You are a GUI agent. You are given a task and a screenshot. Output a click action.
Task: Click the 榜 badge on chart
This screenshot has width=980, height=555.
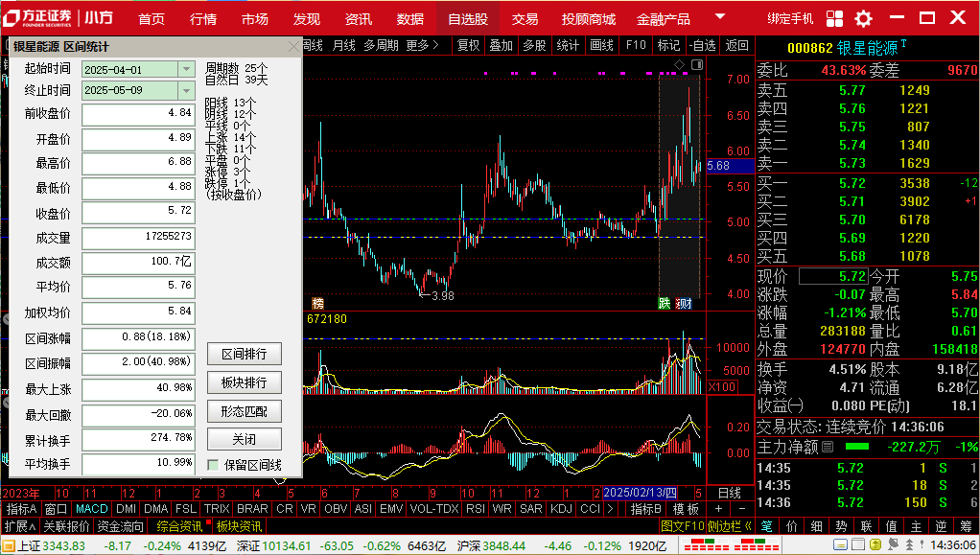[x=318, y=303]
